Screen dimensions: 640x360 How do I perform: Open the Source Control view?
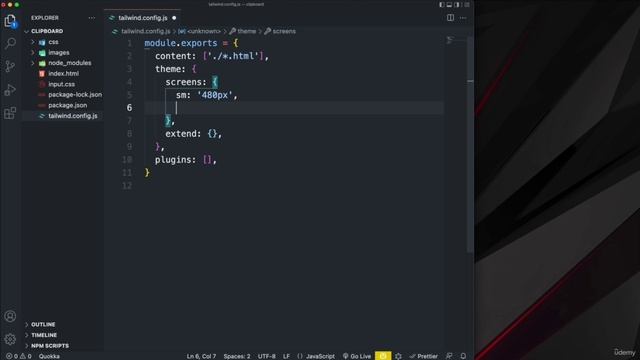(x=10, y=66)
